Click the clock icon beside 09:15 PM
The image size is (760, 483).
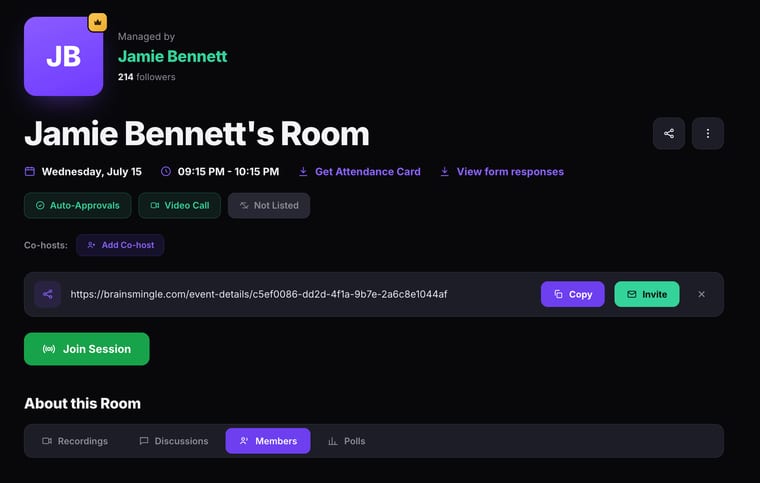[166, 171]
